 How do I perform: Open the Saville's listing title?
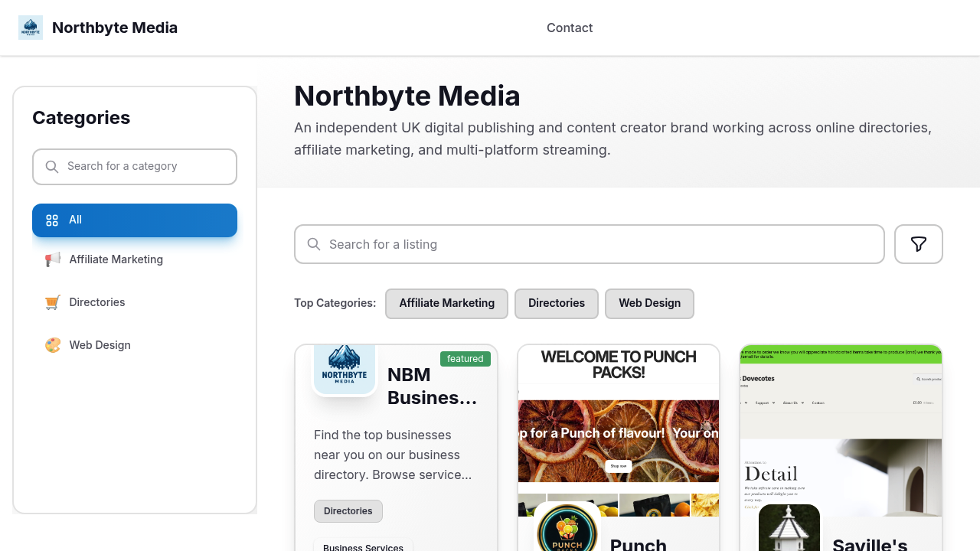click(870, 544)
